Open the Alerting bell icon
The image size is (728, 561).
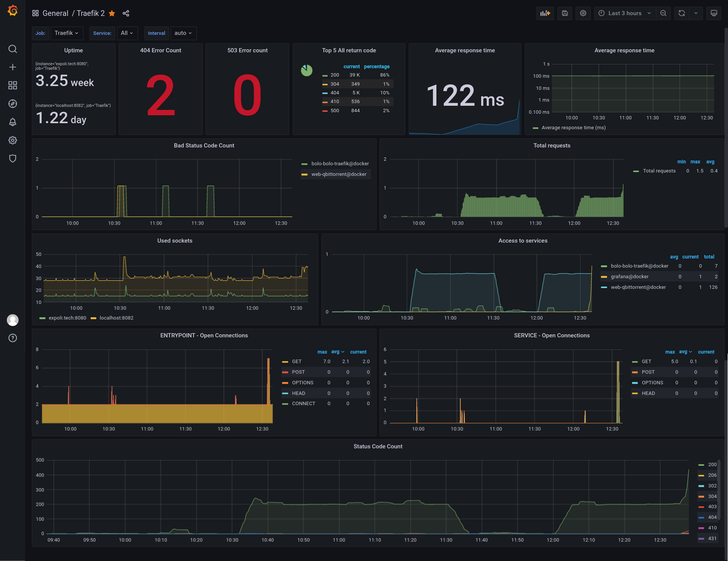pos(13,122)
